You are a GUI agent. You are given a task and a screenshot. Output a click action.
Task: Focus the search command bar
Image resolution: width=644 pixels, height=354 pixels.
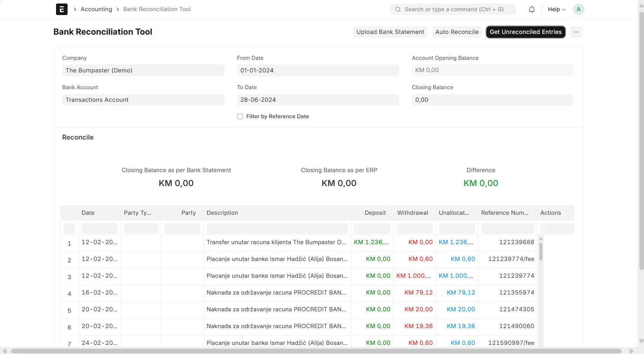click(452, 9)
